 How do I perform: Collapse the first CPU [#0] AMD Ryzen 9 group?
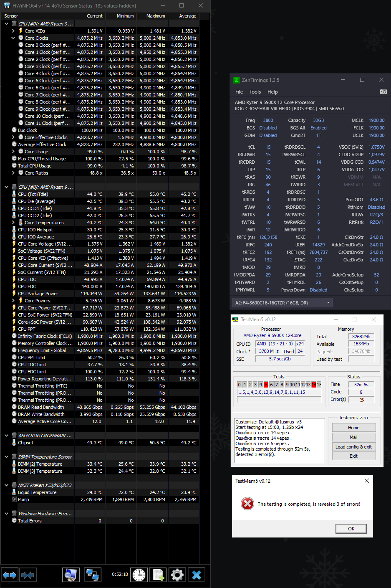point(6,24)
